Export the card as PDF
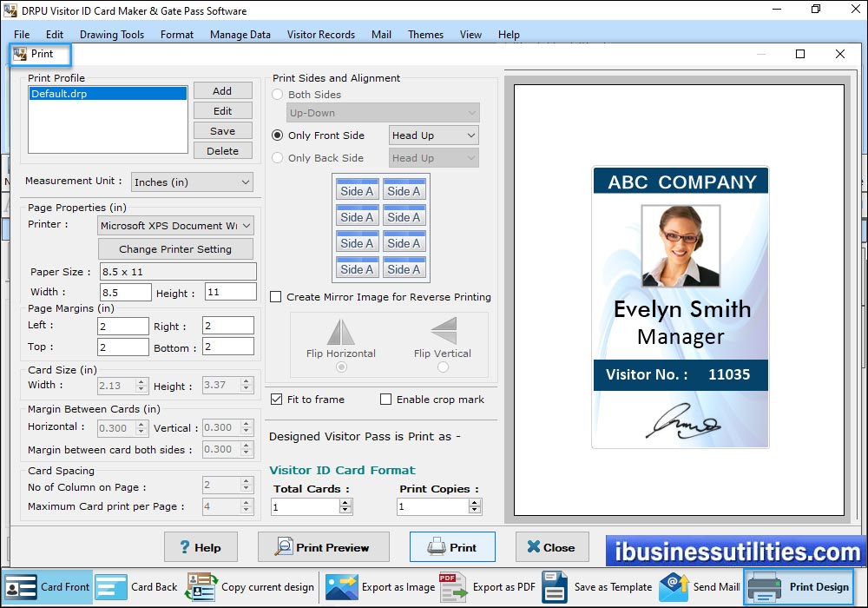The image size is (868, 608). [453, 587]
